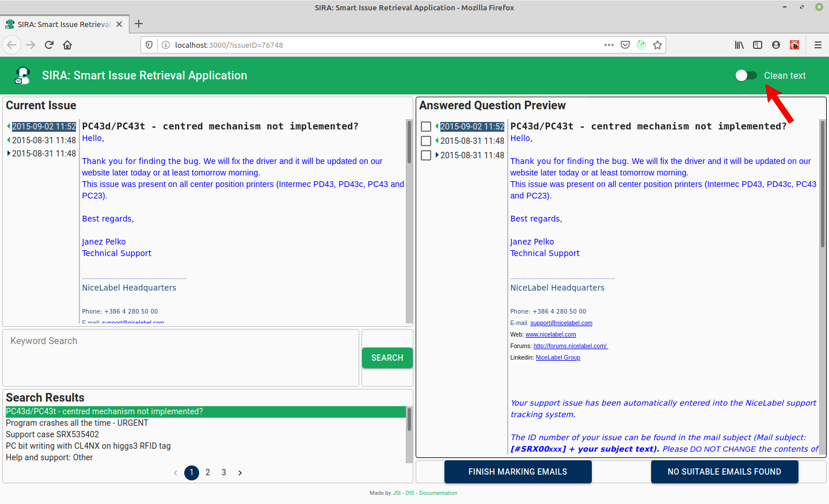Bookmark this page using the star icon

657,44
